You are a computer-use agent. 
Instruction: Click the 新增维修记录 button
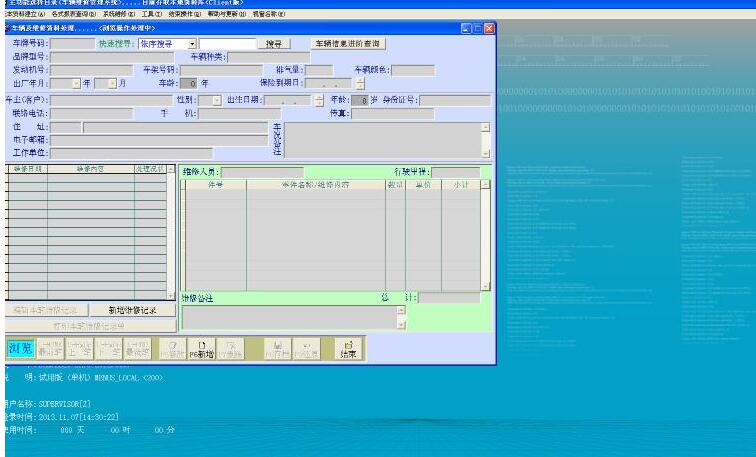(133, 311)
